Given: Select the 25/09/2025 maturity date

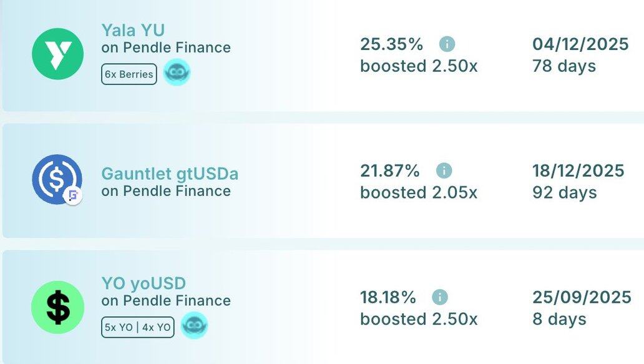Looking at the screenshot, I should (582, 297).
